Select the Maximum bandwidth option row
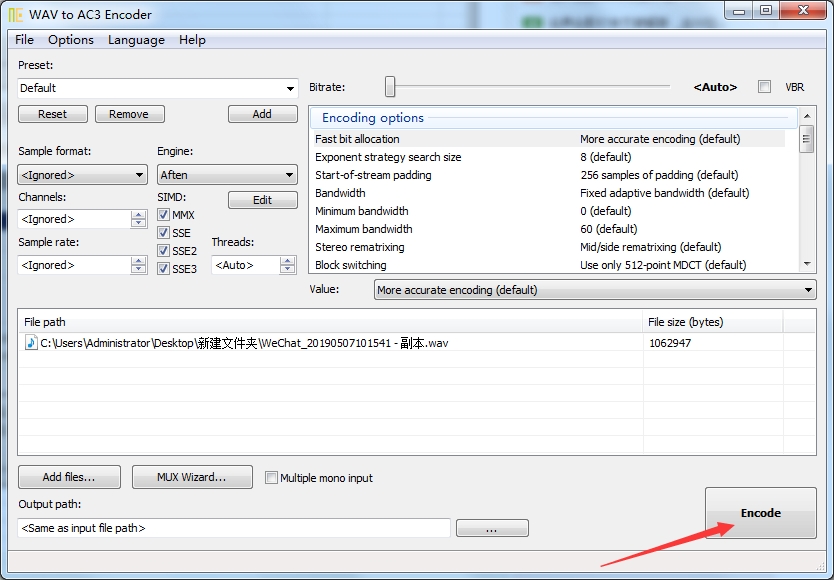This screenshot has height=580, width=834. point(549,229)
